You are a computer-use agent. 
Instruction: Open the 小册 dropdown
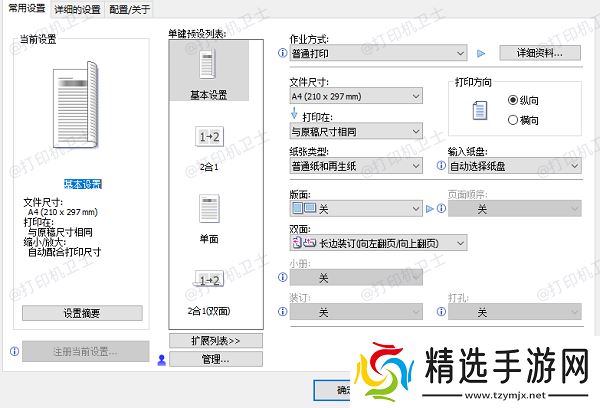point(356,277)
